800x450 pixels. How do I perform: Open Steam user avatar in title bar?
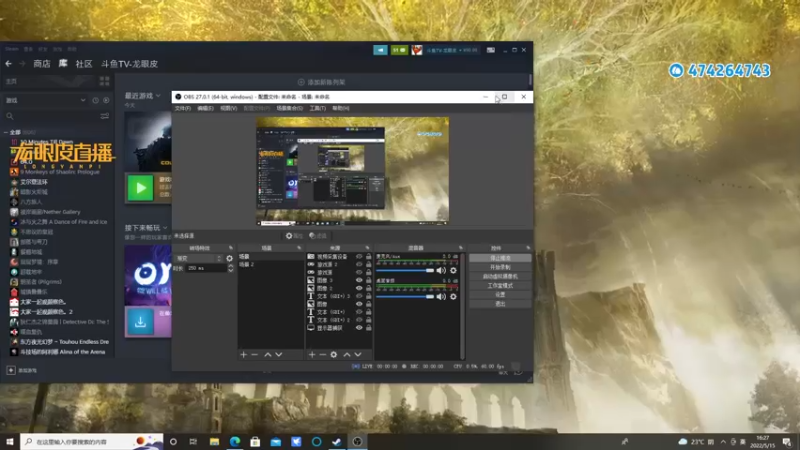coord(417,50)
